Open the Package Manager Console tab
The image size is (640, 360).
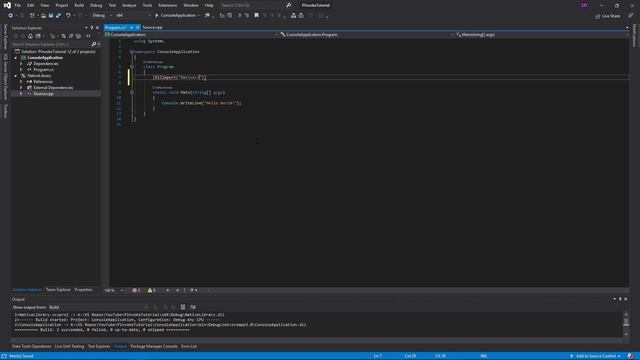(154, 347)
